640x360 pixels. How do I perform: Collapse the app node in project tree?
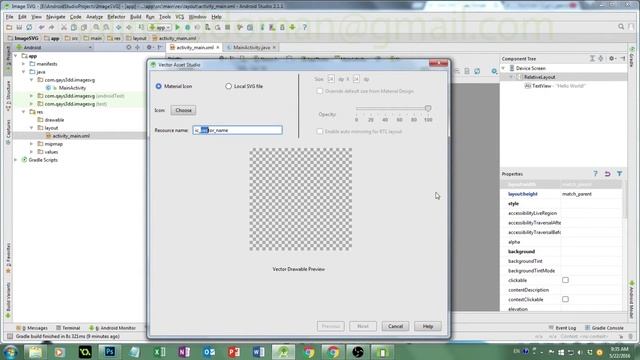pyautogui.click(x=16, y=56)
